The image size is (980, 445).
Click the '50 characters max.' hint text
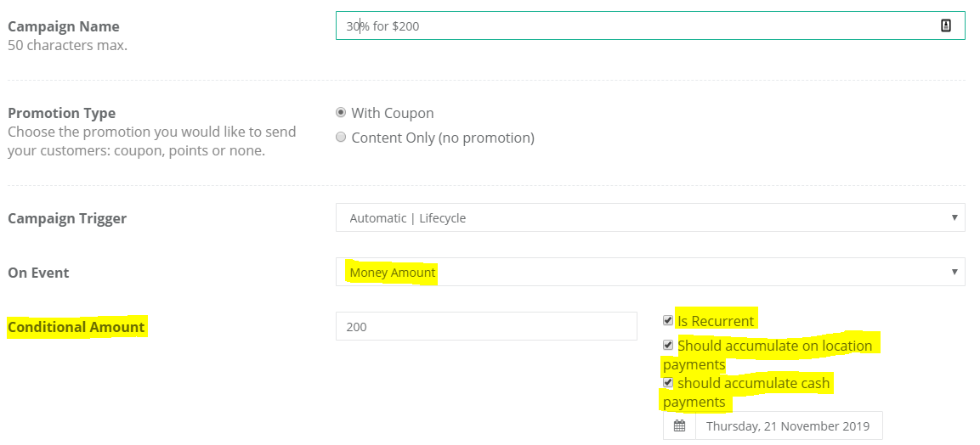pyautogui.click(x=67, y=46)
